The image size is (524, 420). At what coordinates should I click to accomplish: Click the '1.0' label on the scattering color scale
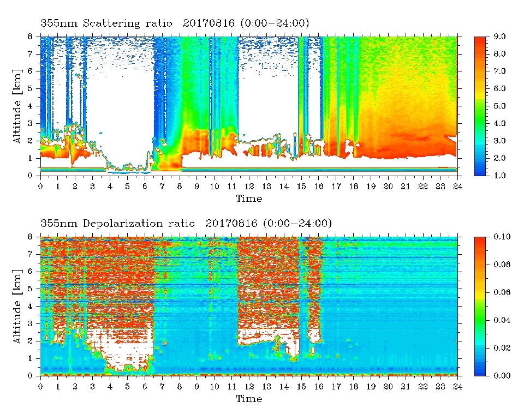point(499,176)
